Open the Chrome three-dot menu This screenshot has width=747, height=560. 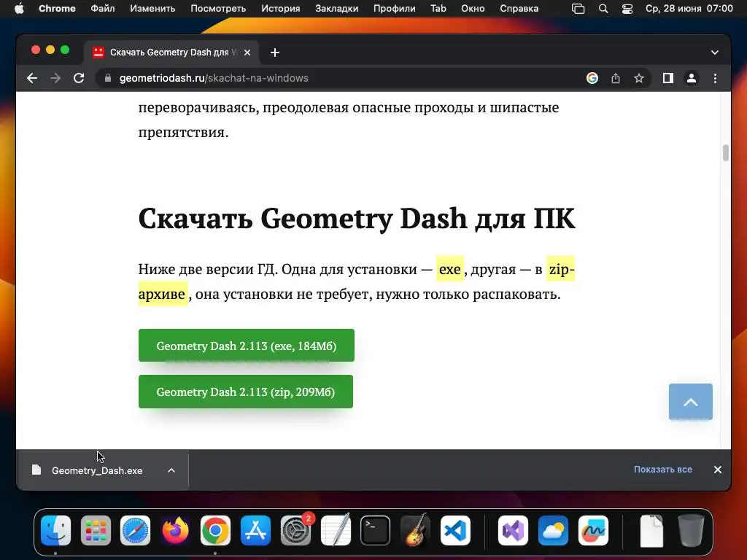(715, 78)
